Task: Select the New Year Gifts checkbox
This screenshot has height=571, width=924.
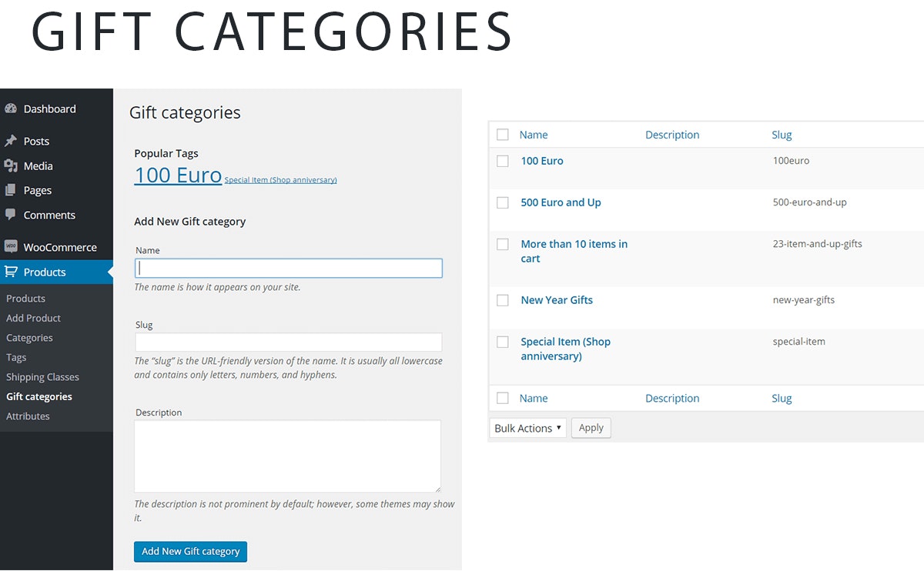Action: point(503,300)
